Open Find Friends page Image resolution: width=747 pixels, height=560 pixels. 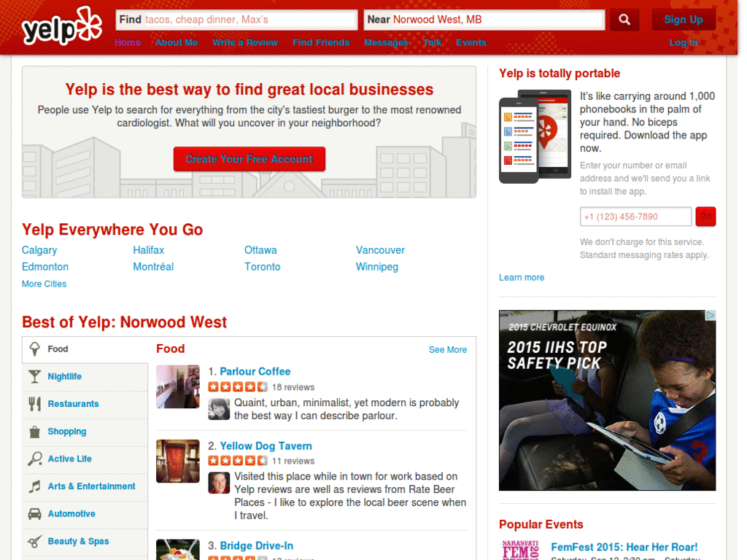(321, 42)
